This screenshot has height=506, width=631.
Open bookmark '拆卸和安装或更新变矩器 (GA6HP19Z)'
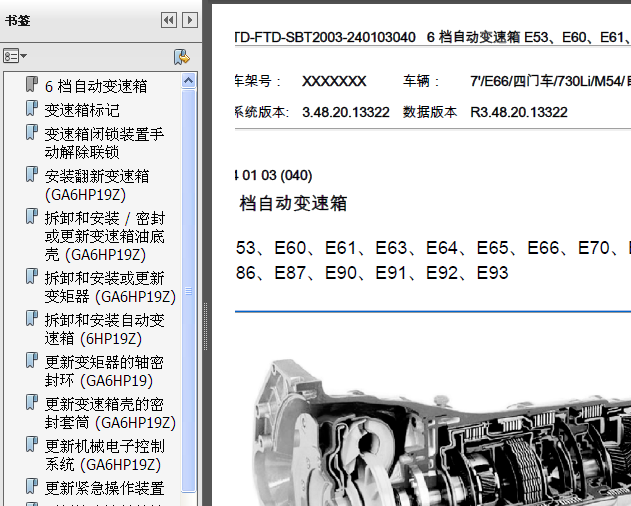[110, 287]
